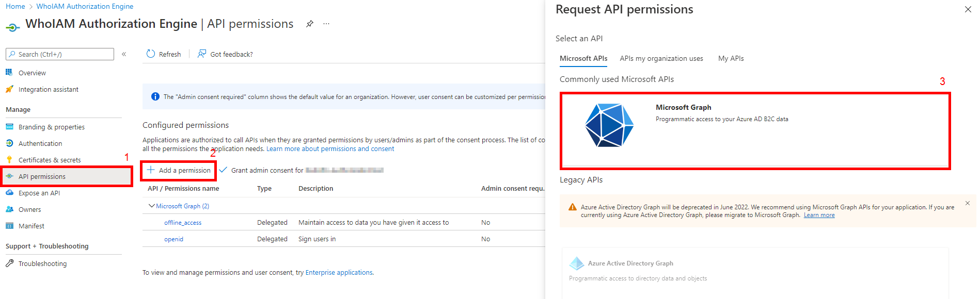Viewport: 980px width, 299px height.
Task: Click 'Maintain access to data' description cell
Action: pos(374,222)
